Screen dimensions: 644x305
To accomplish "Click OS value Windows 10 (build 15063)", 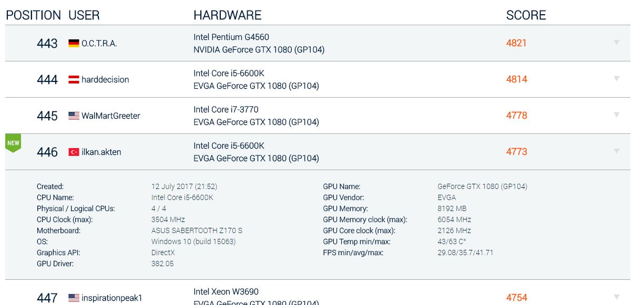I will click(193, 241).
